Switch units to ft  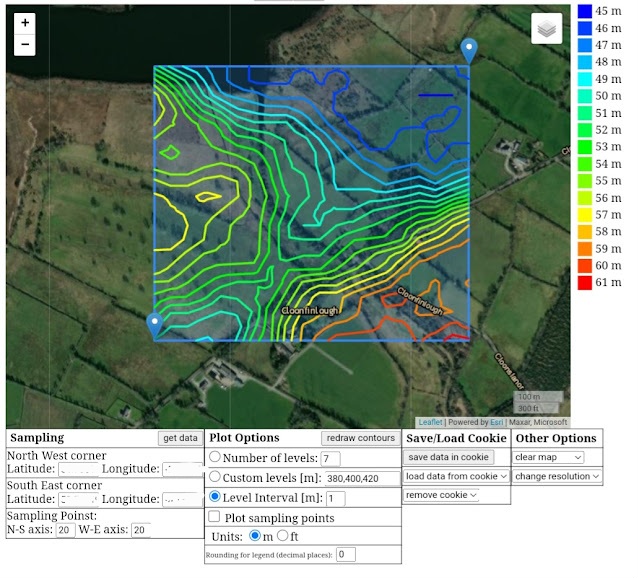pyautogui.click(x=281, y=536)
